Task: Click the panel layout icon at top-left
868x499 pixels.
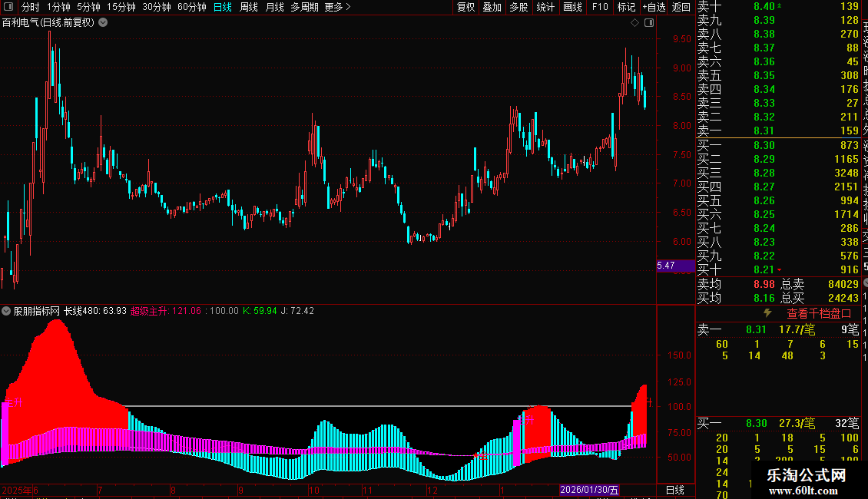Action: [8, 7]
